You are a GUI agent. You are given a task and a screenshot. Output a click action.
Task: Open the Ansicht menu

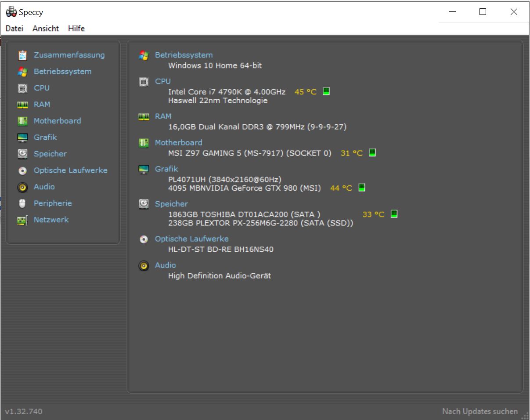click(x=45, y=28)
